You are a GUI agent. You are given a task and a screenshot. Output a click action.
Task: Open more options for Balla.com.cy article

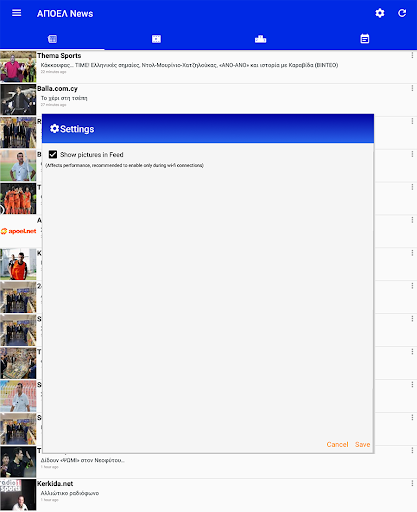[x=412, y=88]
